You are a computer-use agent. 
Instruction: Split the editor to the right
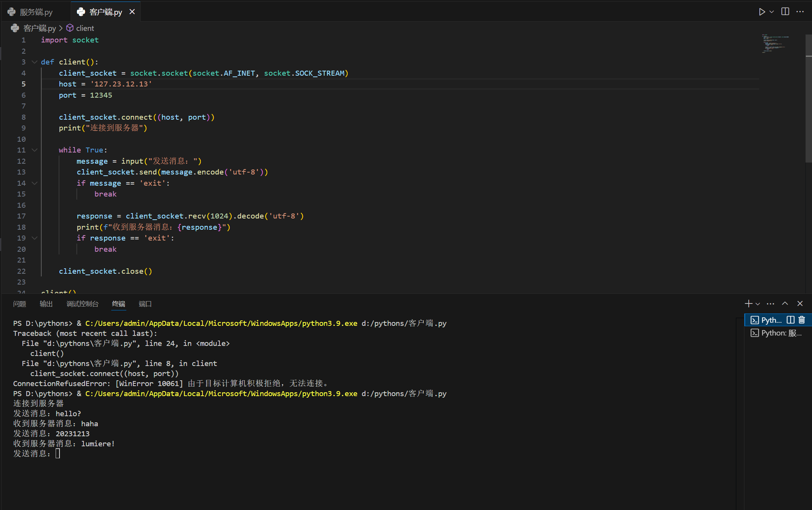coord(785,12)
